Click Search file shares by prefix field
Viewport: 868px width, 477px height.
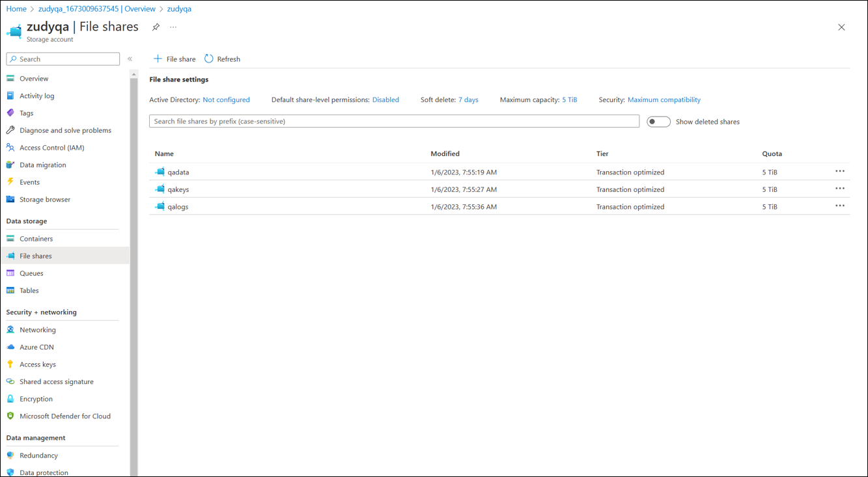(394, 122)
